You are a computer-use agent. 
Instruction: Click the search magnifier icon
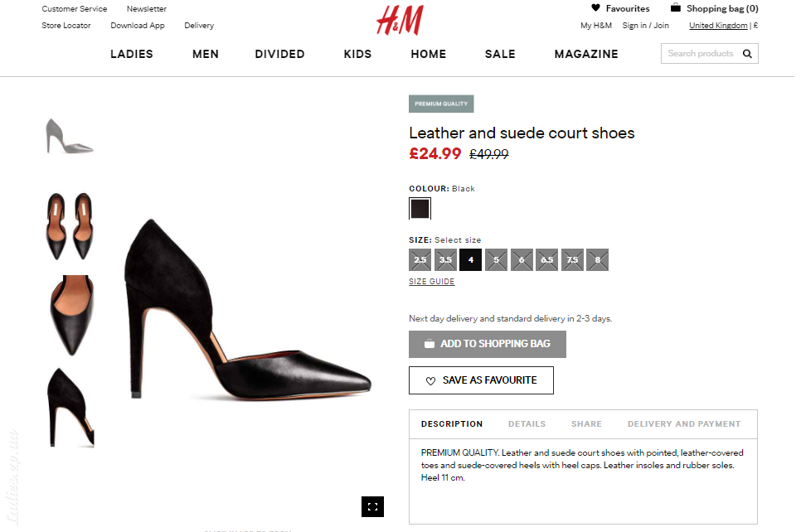coord(747,54)
